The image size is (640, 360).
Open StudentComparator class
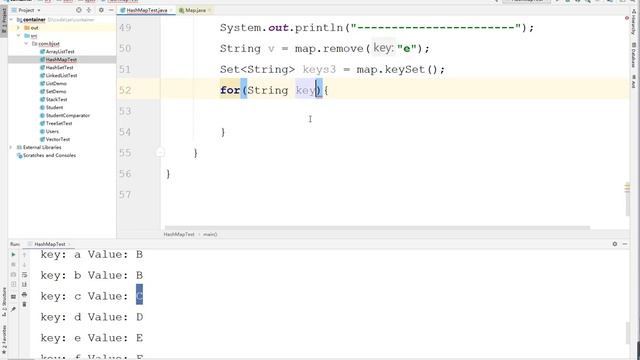tap(67, 116)
